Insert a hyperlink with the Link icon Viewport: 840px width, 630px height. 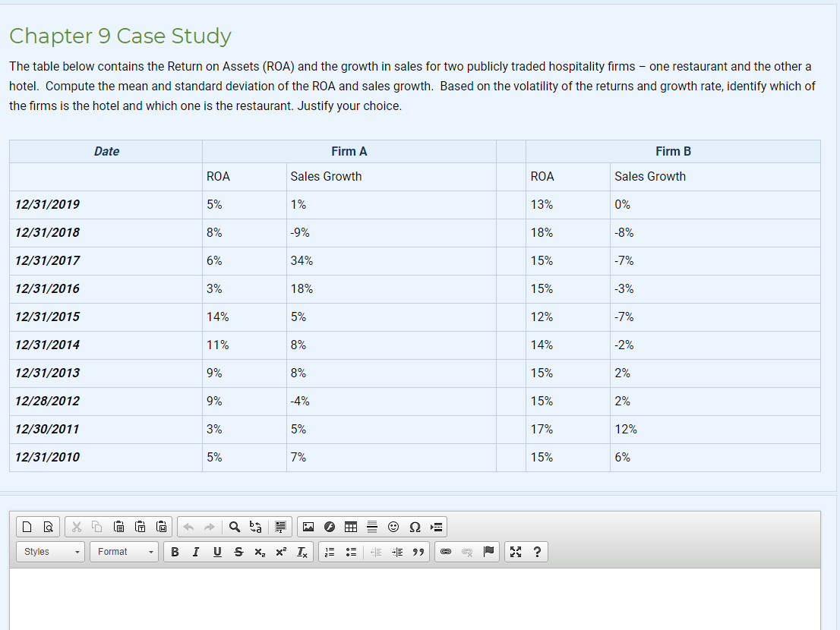coord(446,552)
